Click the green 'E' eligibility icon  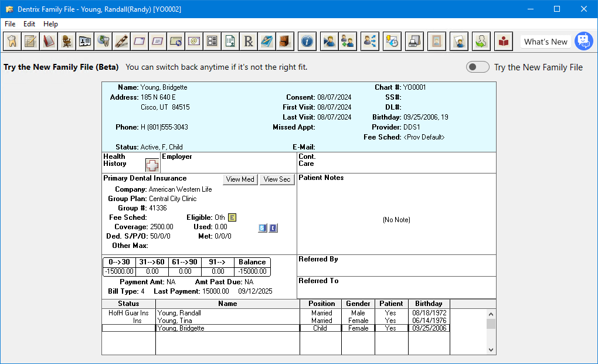click(231, 217)
